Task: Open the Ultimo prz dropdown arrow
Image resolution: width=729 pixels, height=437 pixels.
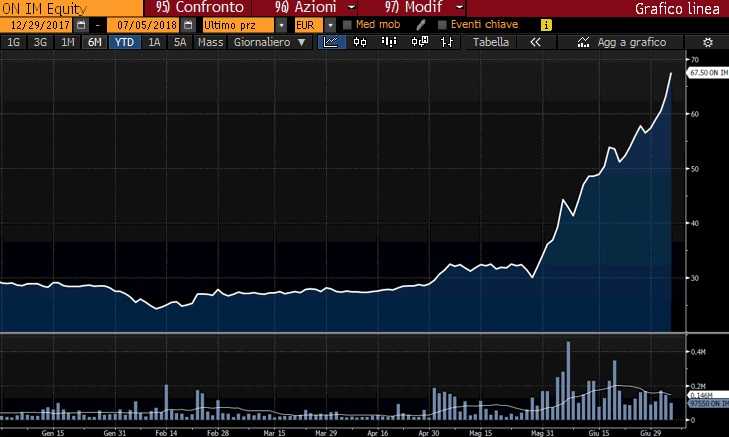Action: tap(281, 25)
